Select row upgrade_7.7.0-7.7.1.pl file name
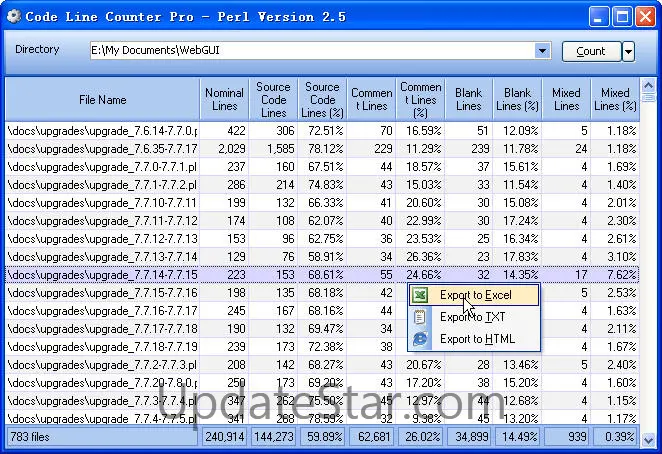This screenshot has height=454, width=662. point(103,167)
